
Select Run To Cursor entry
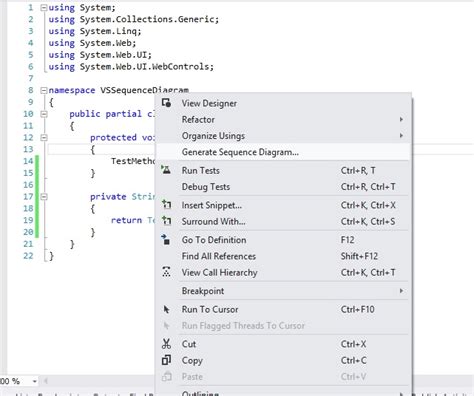(x=283, y=309)
